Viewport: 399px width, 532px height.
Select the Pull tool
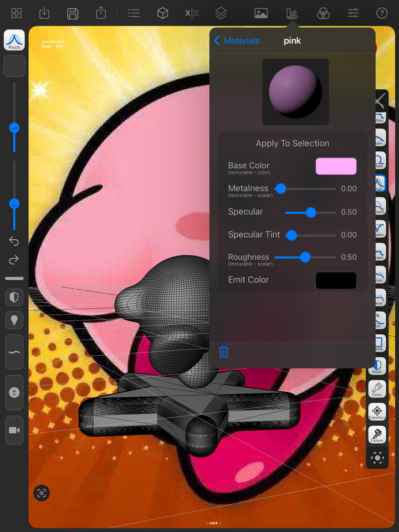(x=380, y=320)
